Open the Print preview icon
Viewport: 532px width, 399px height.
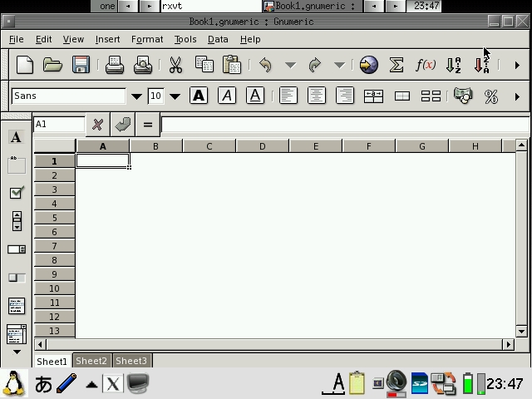(x=143, y=65)
